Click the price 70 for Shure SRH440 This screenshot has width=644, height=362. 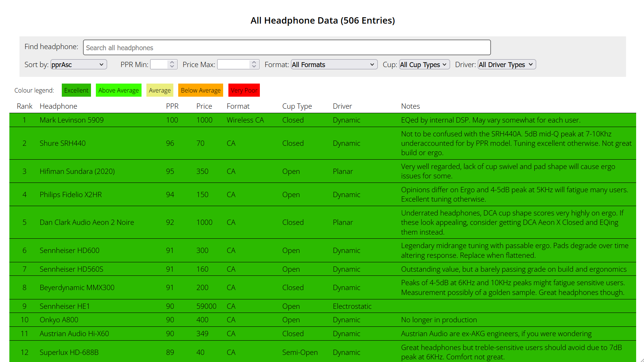coord(200,143)
